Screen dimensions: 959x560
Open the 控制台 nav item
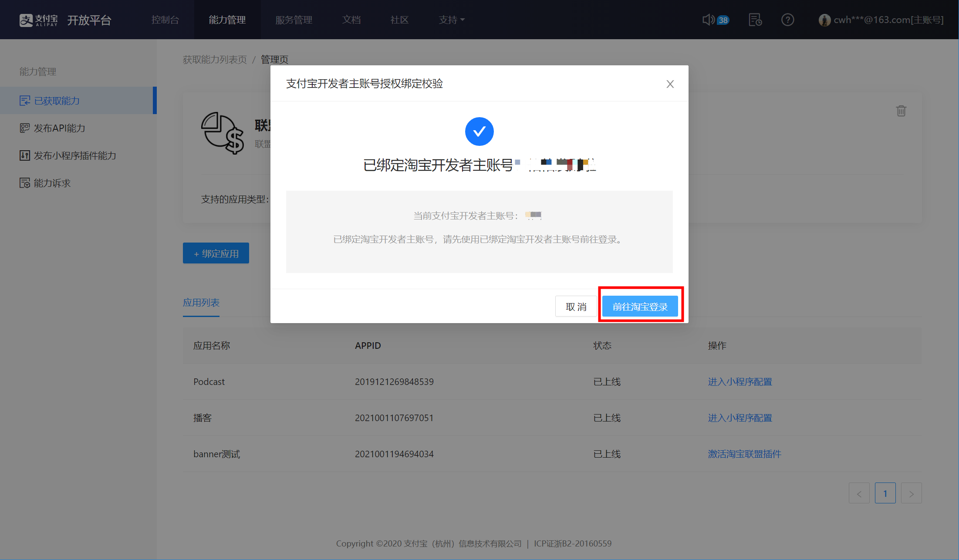point(165,20)
